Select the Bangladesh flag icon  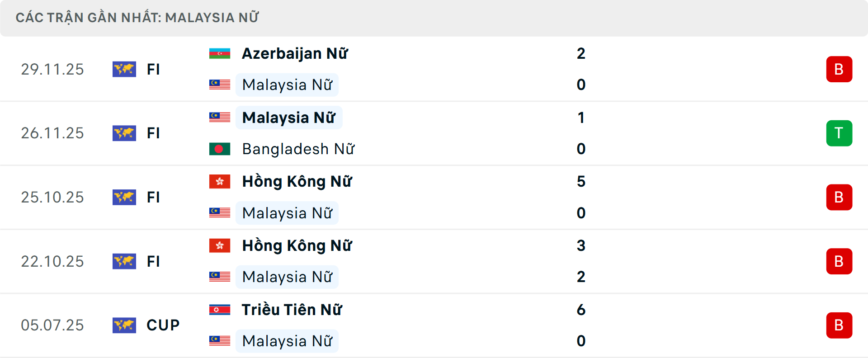click(x=220, y=149)
